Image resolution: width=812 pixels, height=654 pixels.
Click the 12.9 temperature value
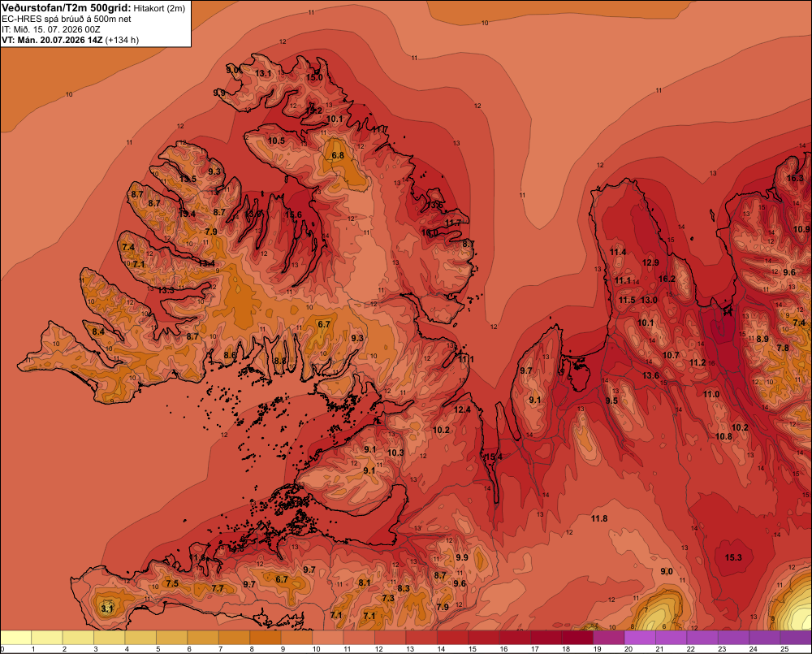pos(651,262)
